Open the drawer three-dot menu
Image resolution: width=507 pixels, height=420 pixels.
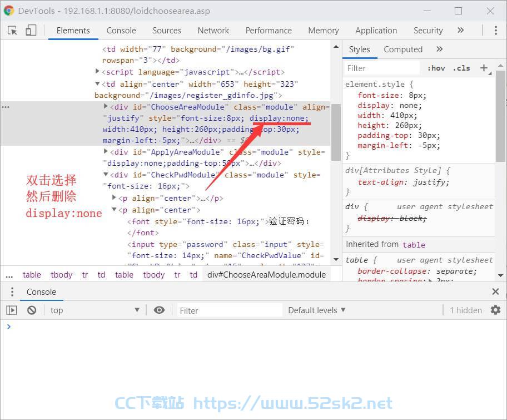coord(12,291)
